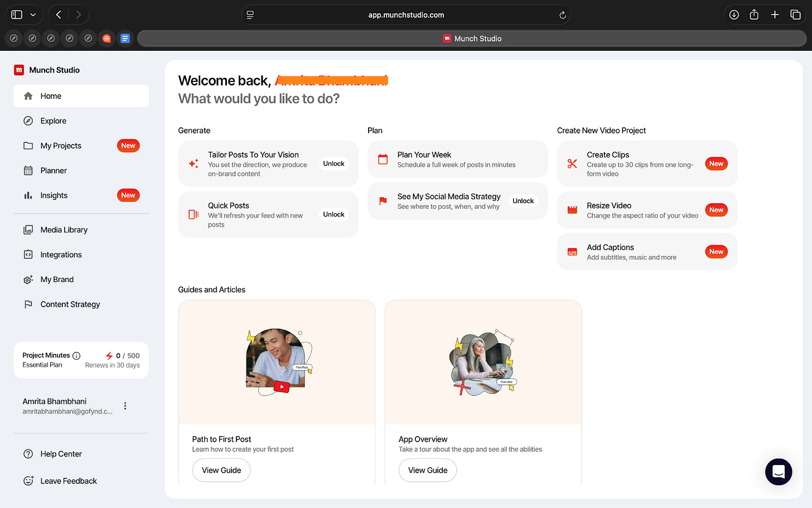Click the Leave Feedback smiley icon
Viewport: 812px width, 508px height.
(28, 481)
